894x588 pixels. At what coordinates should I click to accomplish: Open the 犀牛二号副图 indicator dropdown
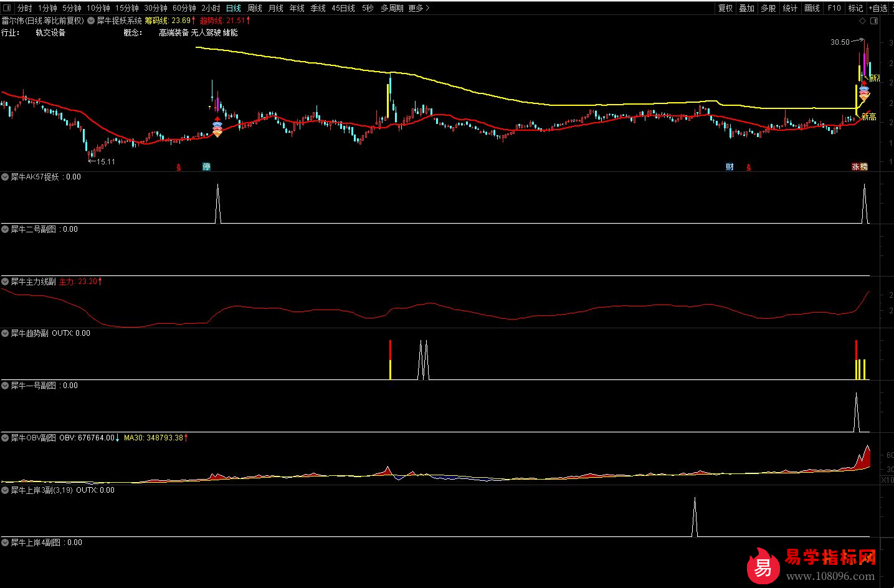[x=6, y=229]
